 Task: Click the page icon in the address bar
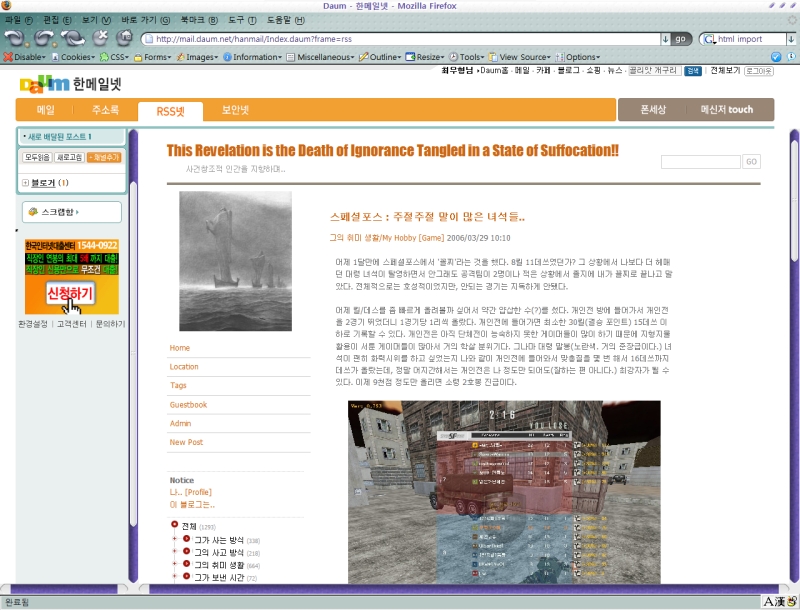[x=148, y=39]
